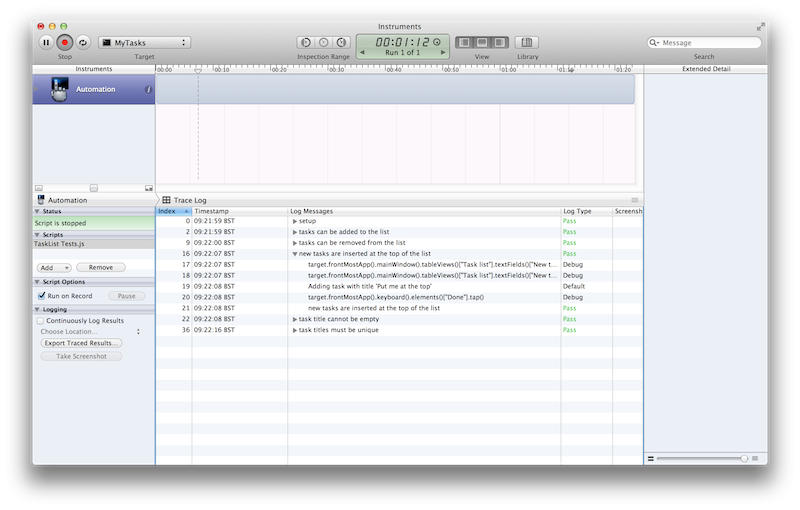Open the Library
Screen dimensions: 800x510
[527, 42]
